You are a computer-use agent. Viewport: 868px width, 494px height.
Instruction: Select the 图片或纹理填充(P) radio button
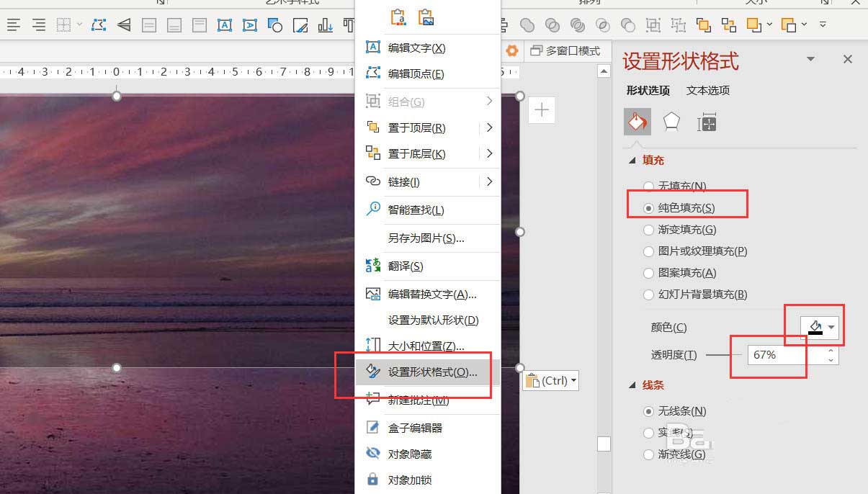(x=648, y=251)
